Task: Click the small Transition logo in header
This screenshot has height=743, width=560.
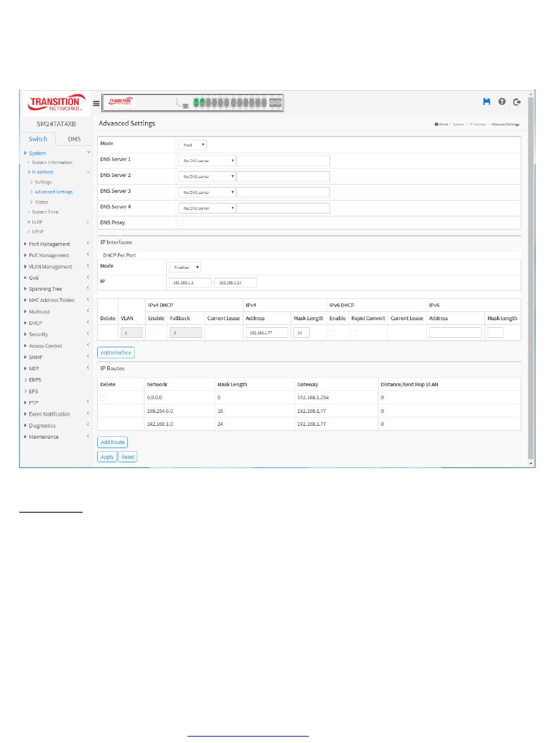Action: tap(121, 103)
